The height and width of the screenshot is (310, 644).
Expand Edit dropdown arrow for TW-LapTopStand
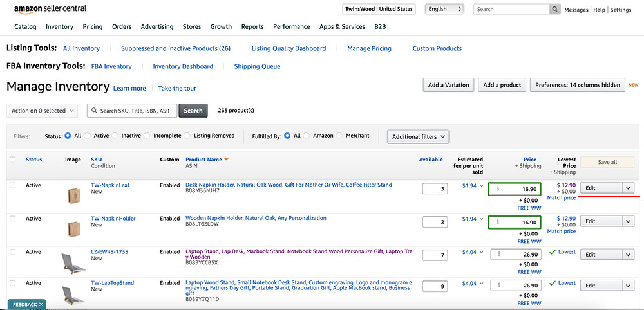click(x=628, y=286)
